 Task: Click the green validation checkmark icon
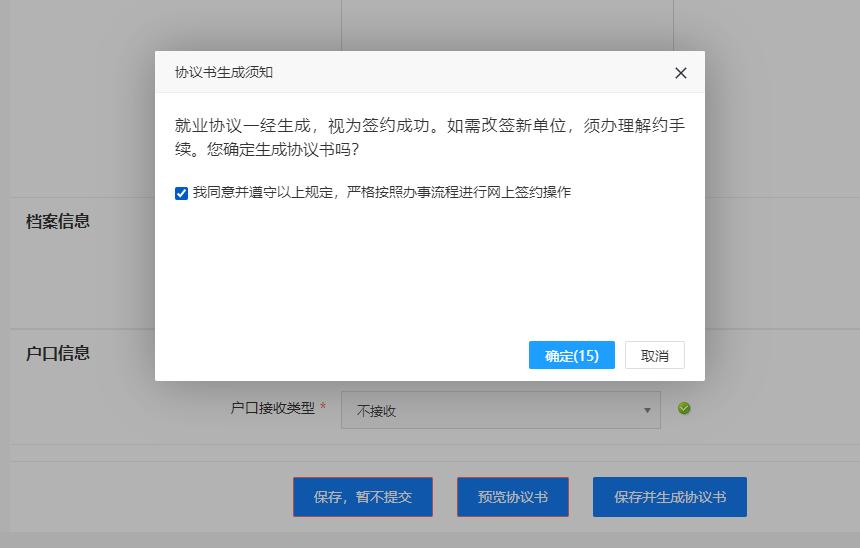[684, 408]
